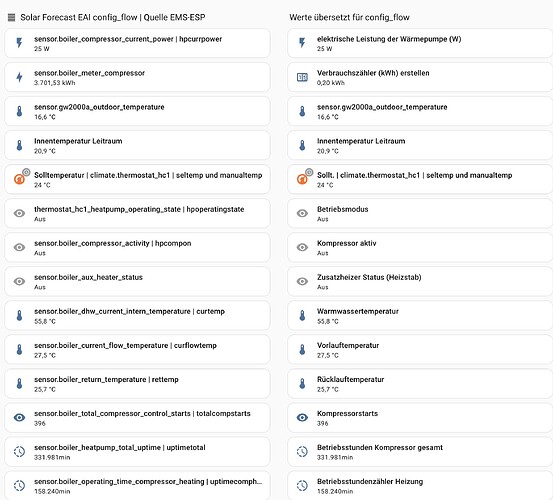
Task: Click clock icon for sensor.boiler_heatpump_total_uptime
Action: point(19,451)
